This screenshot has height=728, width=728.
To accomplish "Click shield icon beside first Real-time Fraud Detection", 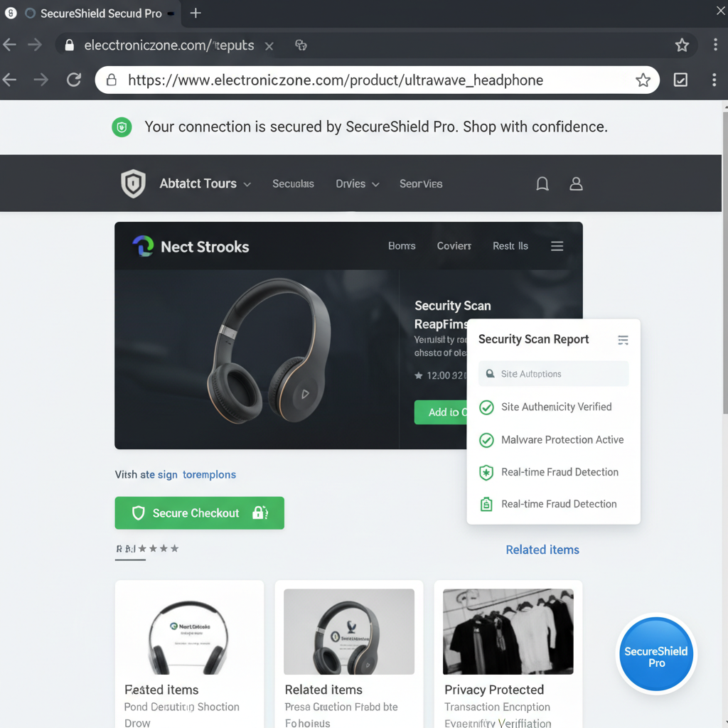I will coord(486,473).
